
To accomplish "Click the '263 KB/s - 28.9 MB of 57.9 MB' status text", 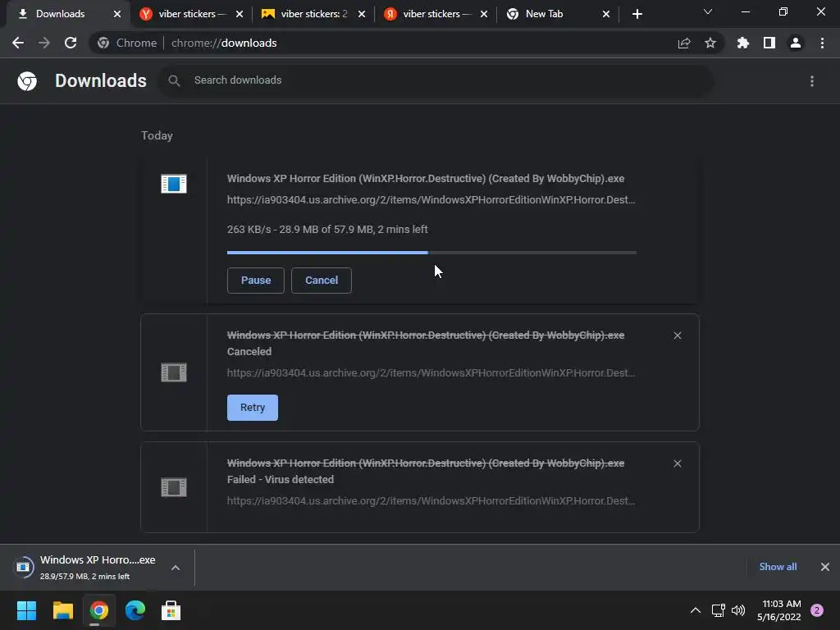I will [x=327, y=230].
